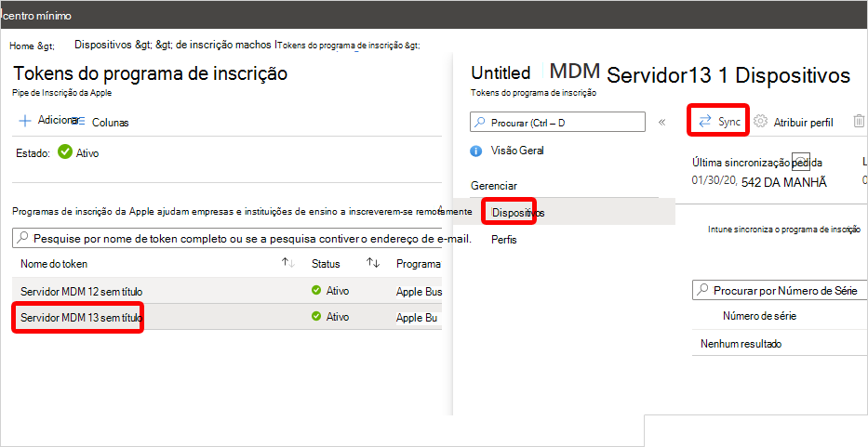Click the plus icon next to Adicionar

[25, 121]
